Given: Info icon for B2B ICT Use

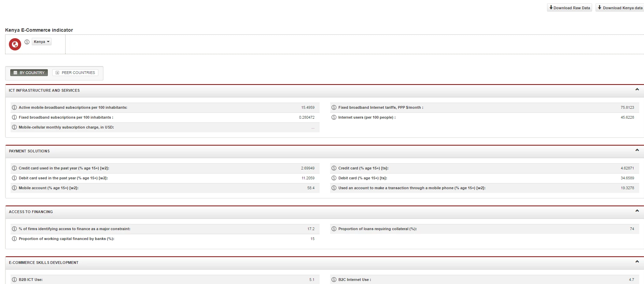Looking at the screenshot, I should click(x=14, y=280).
